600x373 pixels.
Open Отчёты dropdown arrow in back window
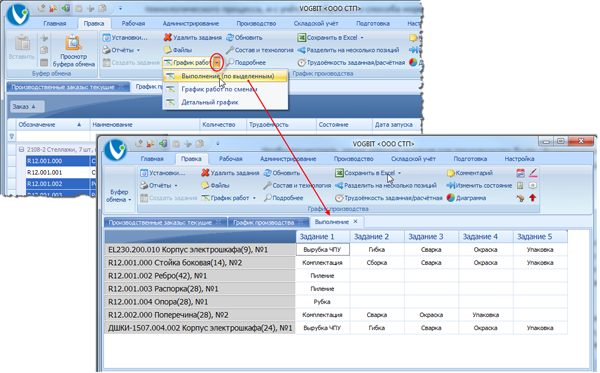[139, 50]
